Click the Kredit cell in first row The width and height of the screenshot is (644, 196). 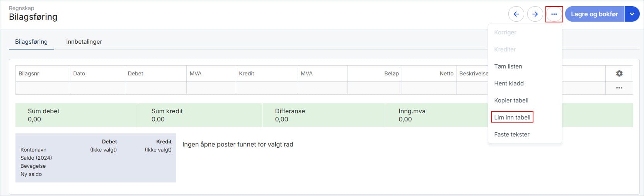(x=267, y=88)
